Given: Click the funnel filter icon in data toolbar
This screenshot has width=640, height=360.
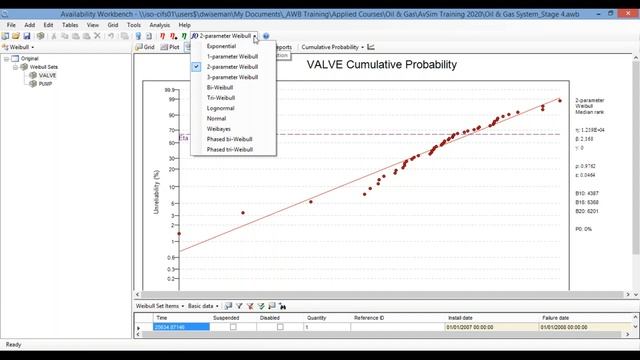Looking at the screenshot, I should (x=239, y=306).
